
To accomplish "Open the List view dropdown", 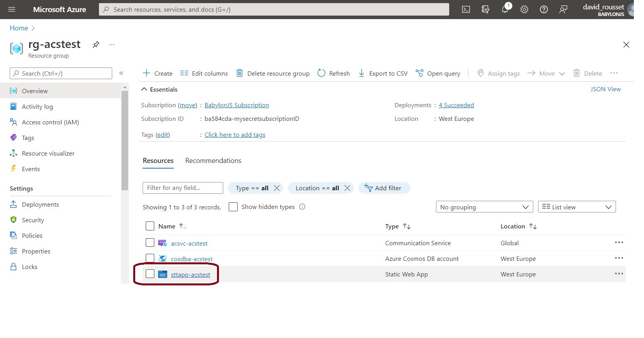I will 577,207.
